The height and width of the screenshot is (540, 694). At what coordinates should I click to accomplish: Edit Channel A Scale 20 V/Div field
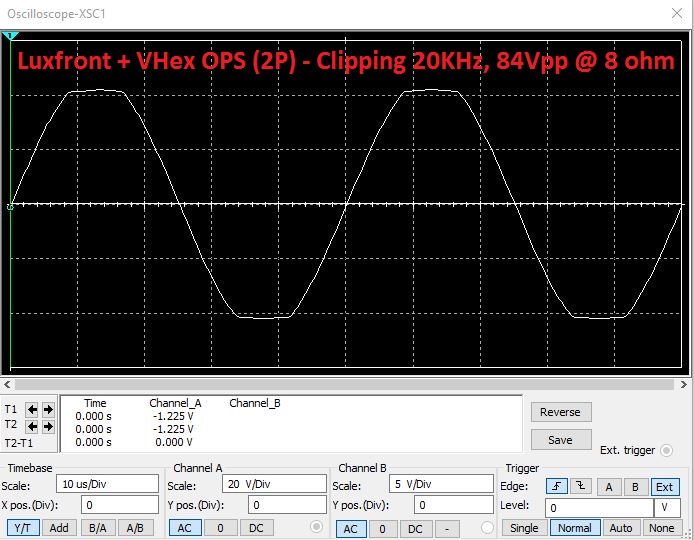(x=274, y=483)
